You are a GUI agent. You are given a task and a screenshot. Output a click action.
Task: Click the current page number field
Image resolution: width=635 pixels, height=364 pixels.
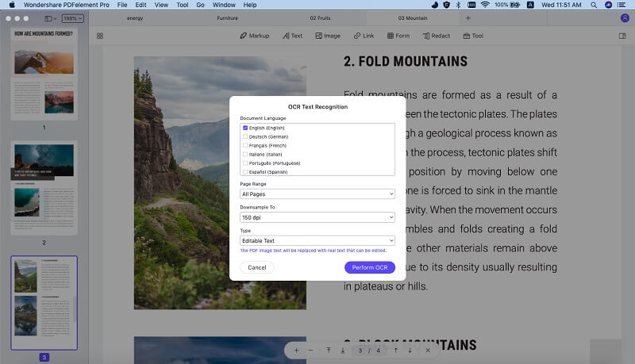(360, 351)
